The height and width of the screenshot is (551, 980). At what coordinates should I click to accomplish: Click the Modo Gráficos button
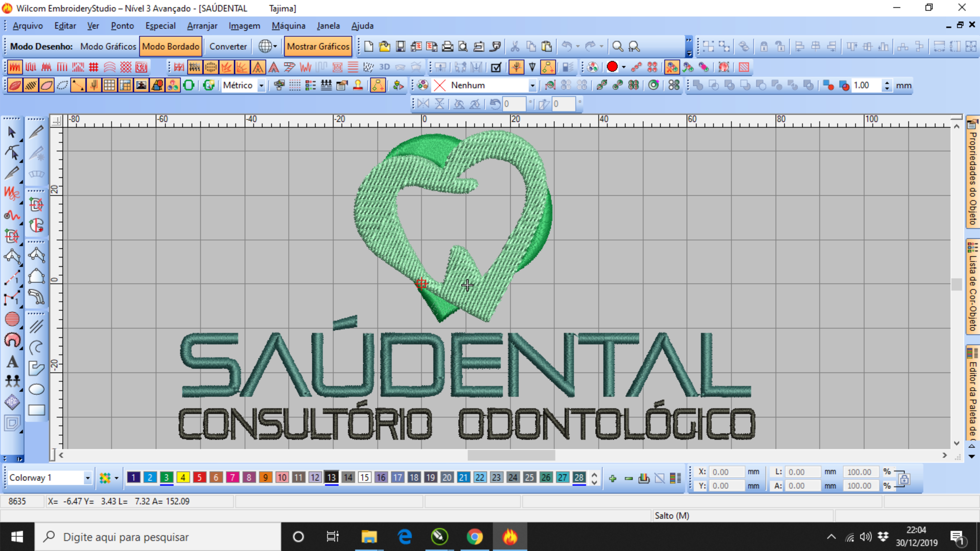(108, 46)
